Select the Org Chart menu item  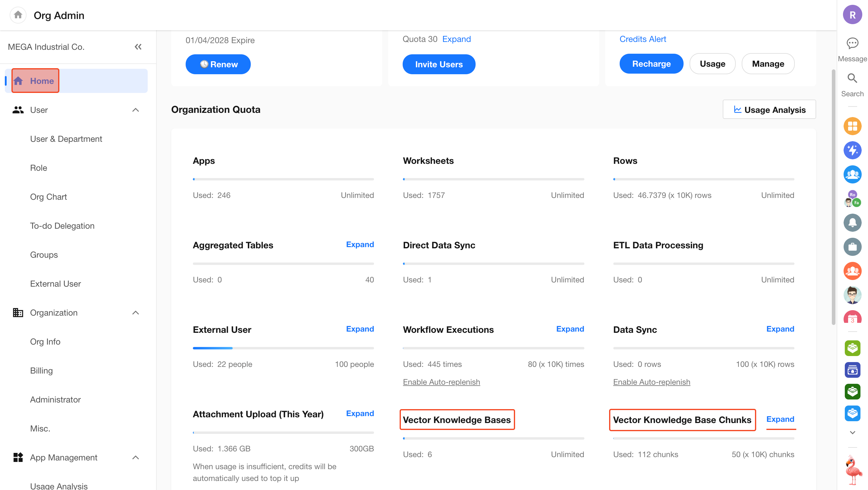coord(48,197)
